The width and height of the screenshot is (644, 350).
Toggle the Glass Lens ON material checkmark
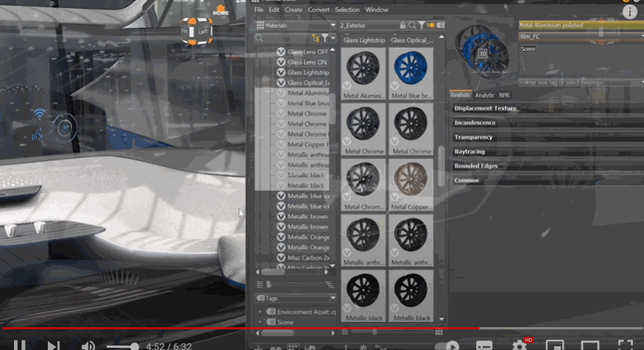tap(280, 63)
